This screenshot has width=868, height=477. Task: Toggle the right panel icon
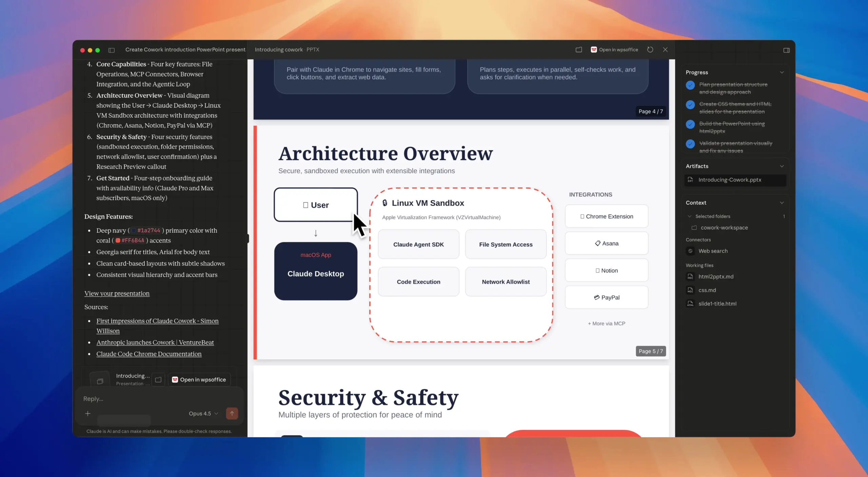(786, 50)
